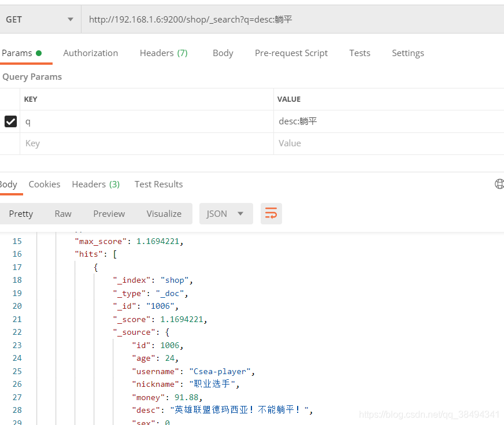View response Headers (3) tab
Screen dimensions: 504x425
[x=96, y=184]
